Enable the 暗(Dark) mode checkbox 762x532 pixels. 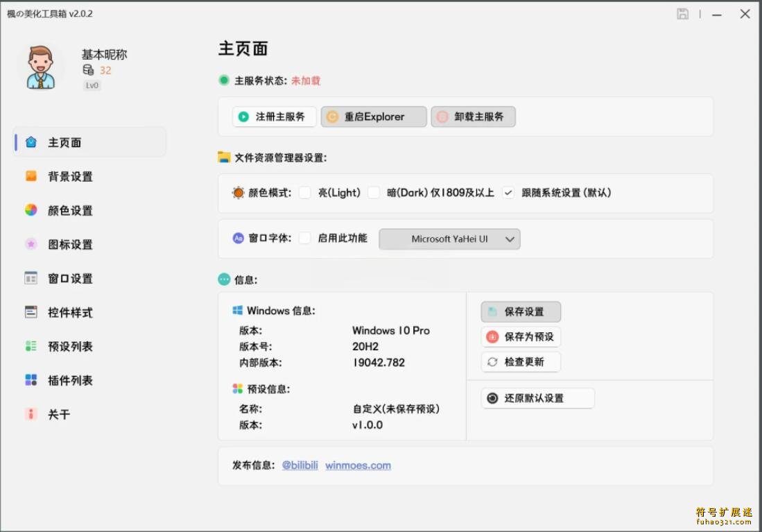[374, 193]
